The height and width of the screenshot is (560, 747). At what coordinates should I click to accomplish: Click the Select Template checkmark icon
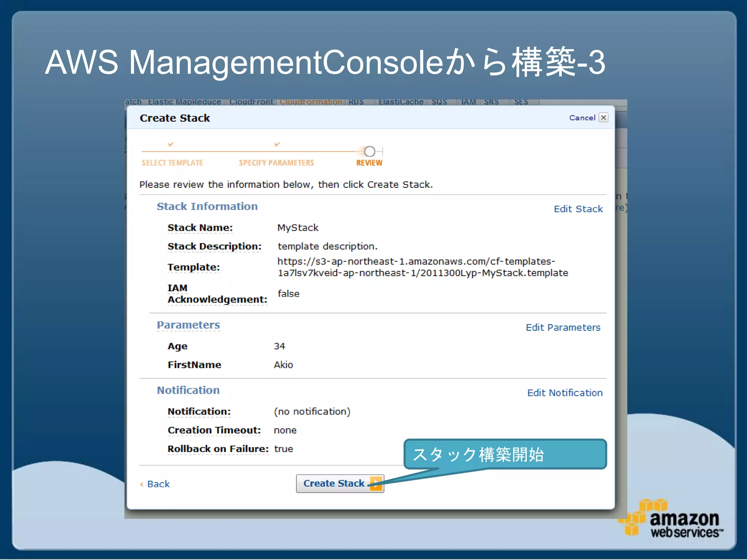170,144
